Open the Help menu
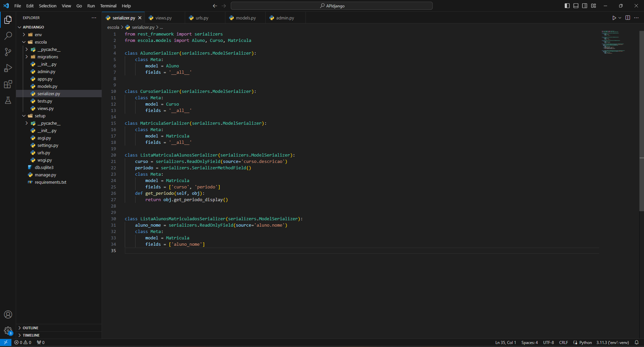 click(x=126, y=6)
